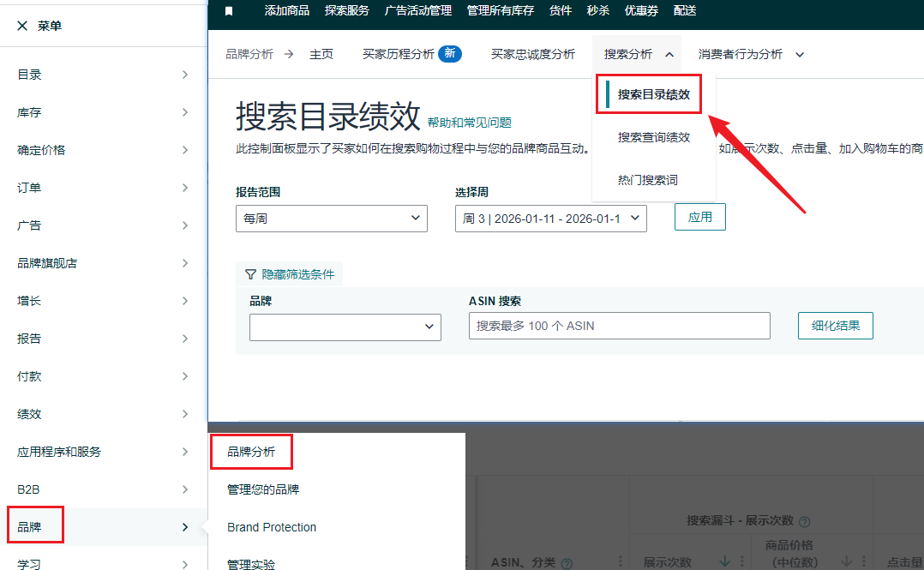924x570 pixels.
Task: Open the 绩效 menu entry
Action: click(x=104, y=414)
